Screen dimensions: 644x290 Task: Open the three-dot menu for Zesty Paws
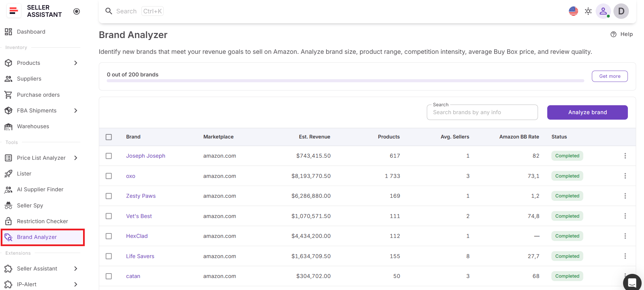tap(625, 196)
